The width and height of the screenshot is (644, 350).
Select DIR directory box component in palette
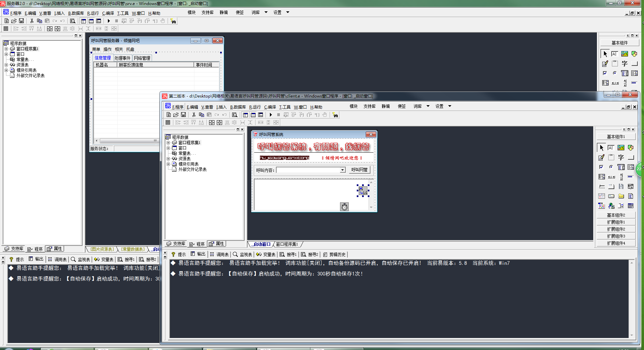[x=621, y=196]
